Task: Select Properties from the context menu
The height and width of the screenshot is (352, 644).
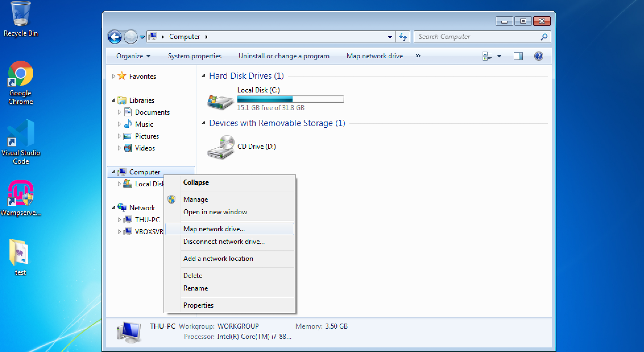Action: coord(198,305)
